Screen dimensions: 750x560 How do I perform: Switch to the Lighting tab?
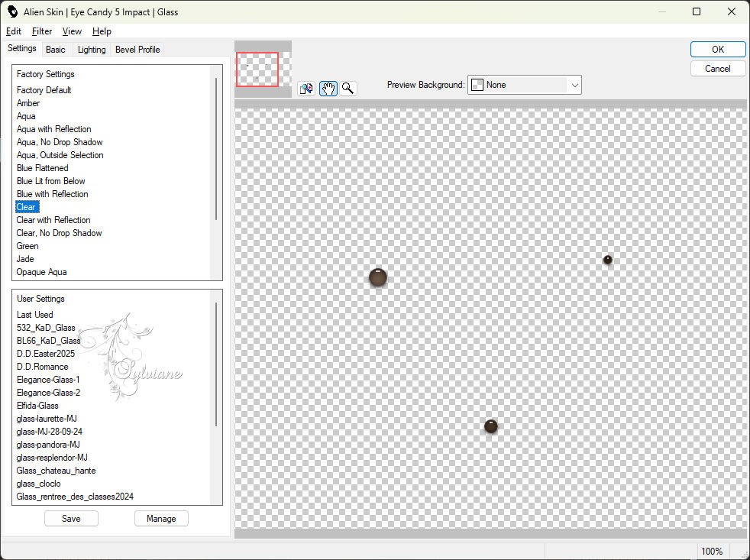tap(92, 50)
